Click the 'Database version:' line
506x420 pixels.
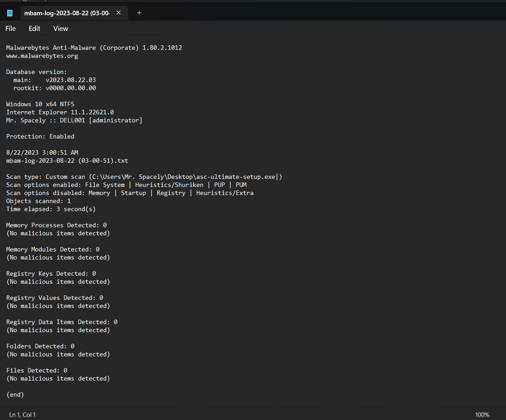[x=36, y=72]
